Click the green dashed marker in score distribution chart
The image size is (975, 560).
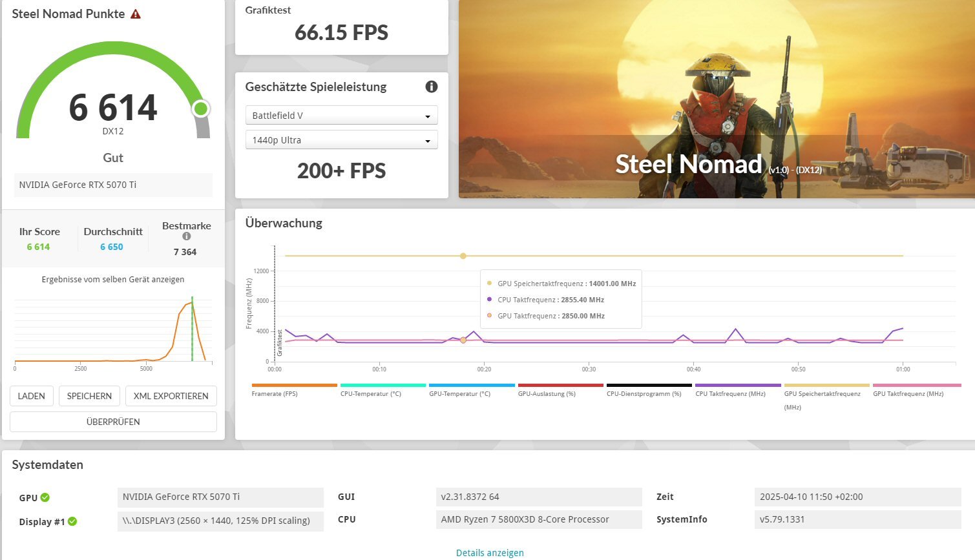pyautogui.click(x=192, y=329)
